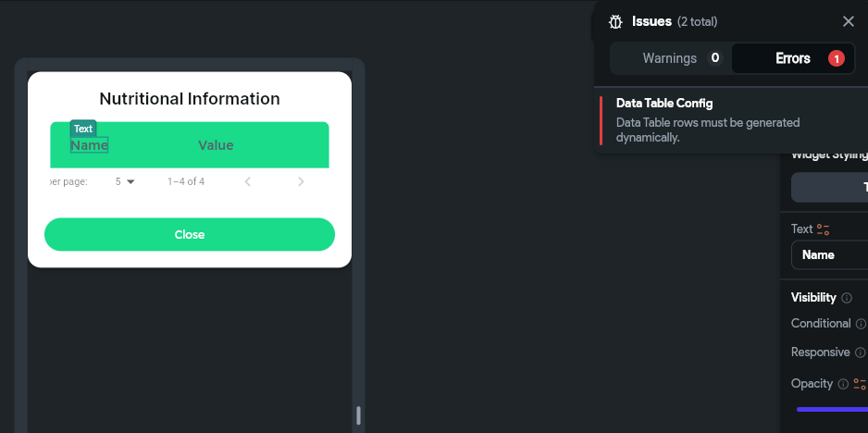Click the bug icon in Issues header
The width and height of the screenshot is (868, 433).
point(615,21)
